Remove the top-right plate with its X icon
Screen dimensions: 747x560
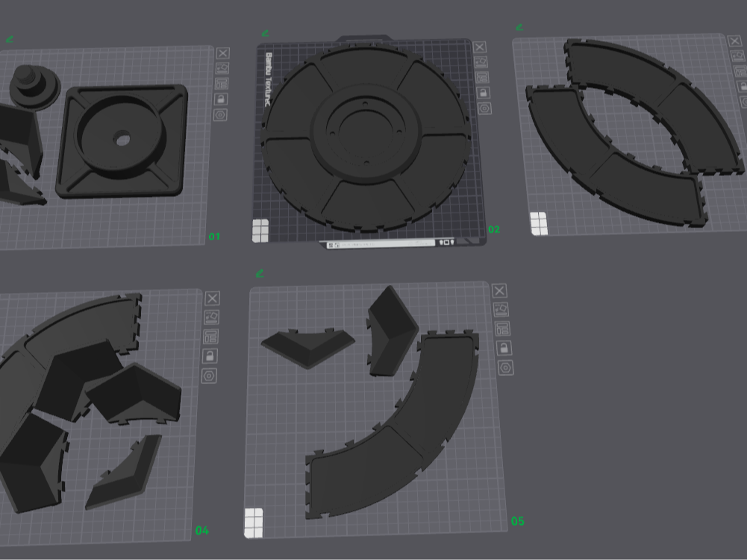click(x=734, y=41)
